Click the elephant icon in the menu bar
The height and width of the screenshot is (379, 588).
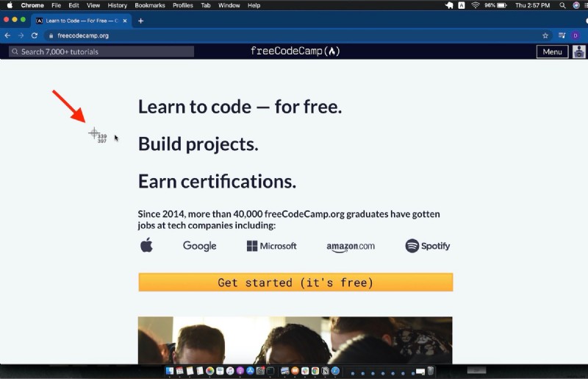[x=449, y=5]
